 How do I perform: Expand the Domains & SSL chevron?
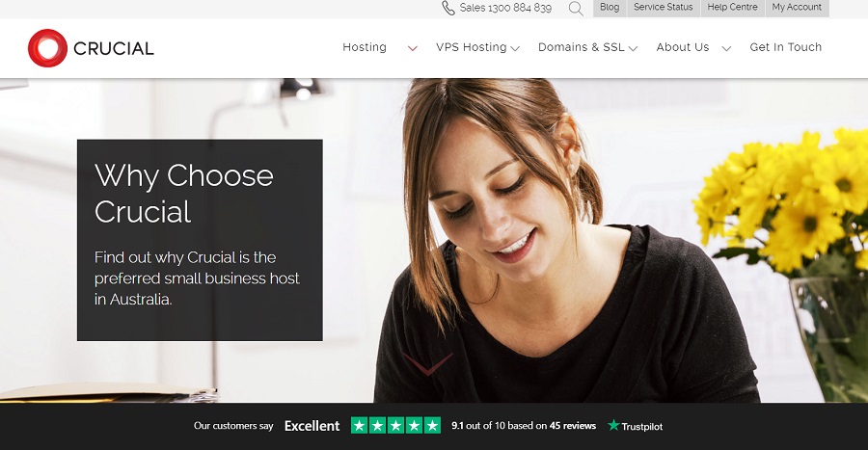[634, 48]
